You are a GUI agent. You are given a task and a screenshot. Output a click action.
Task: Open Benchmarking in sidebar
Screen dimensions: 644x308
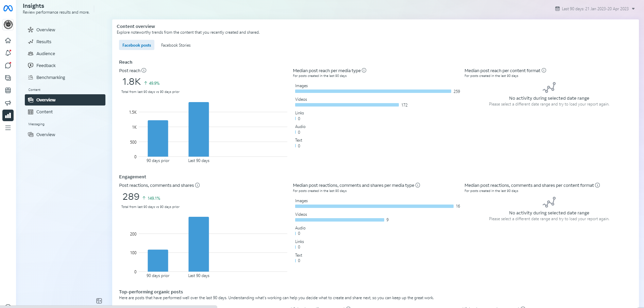[x=65, y=78]
